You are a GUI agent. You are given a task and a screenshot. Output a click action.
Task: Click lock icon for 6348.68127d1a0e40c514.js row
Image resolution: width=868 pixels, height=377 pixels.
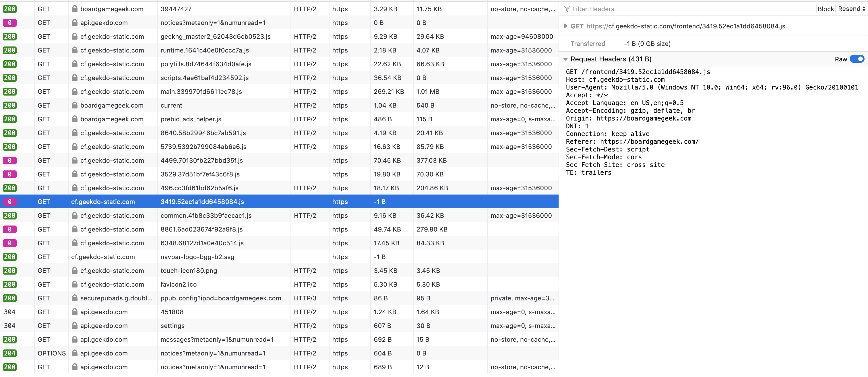pyautogui.click(x=75, y=243)
